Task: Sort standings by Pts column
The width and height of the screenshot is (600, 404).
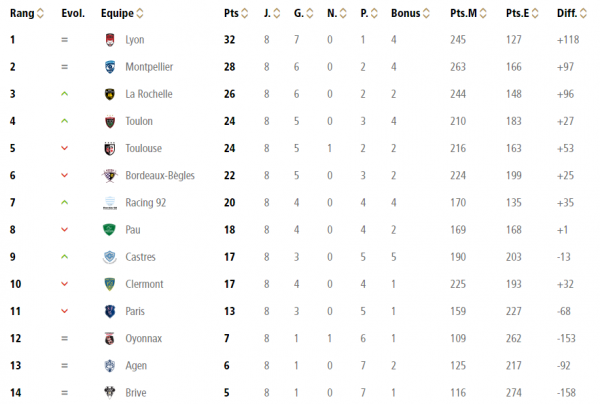Action: click(x=245, y=13)
